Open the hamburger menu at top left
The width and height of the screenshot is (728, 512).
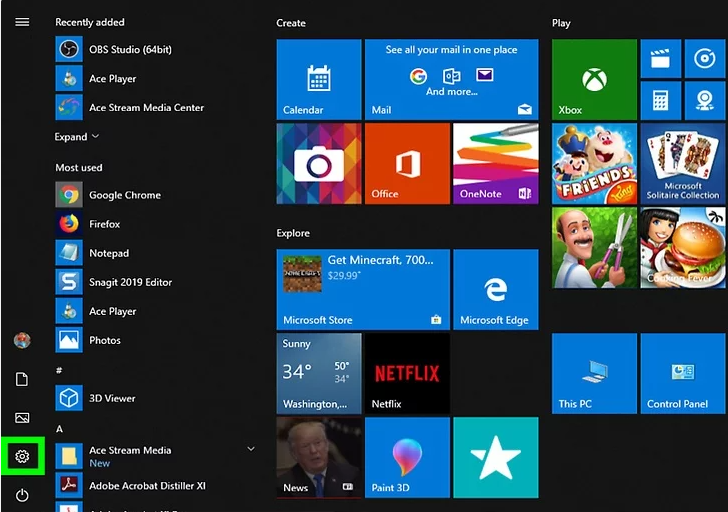[x=22, y=22]
